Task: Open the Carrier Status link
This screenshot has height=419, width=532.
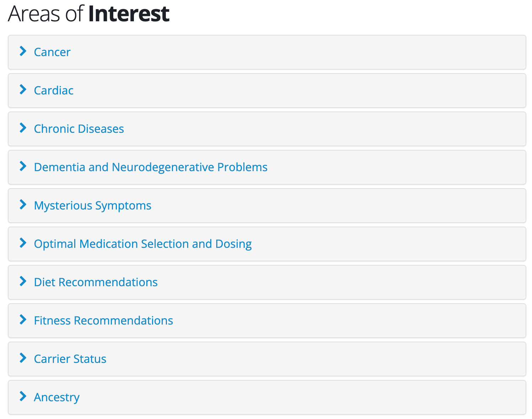Action: click(x=70, y=359)
